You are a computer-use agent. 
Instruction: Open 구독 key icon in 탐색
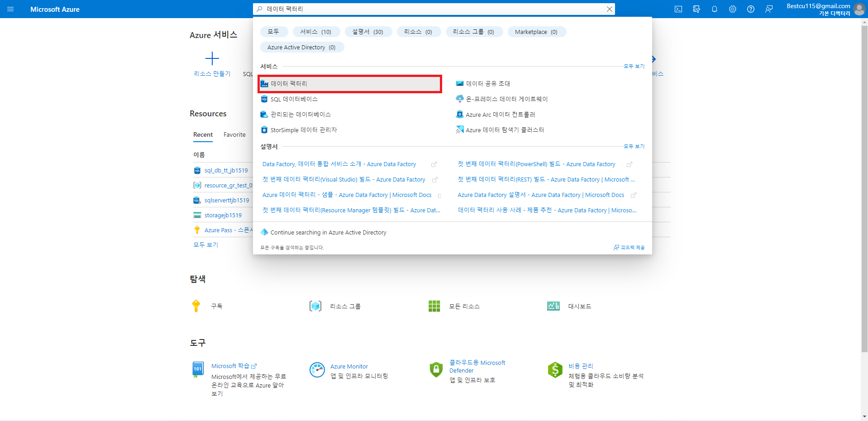pyautogui.click(x=196, y=306)
